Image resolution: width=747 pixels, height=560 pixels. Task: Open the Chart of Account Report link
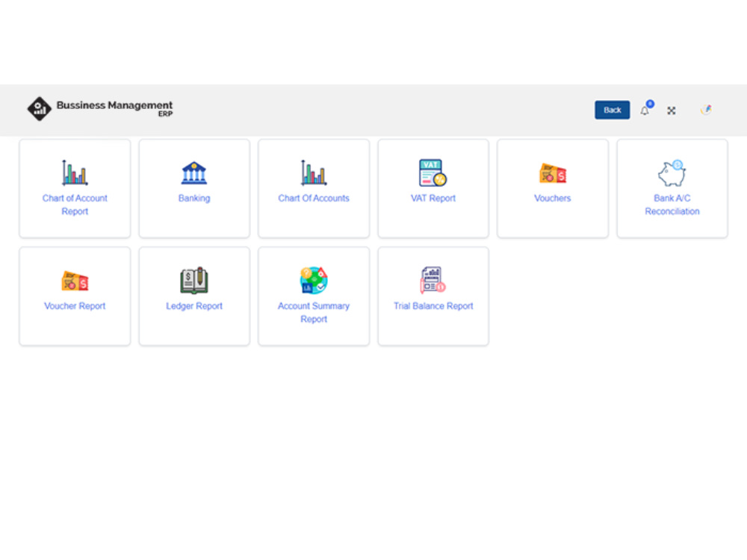pyautogui.click(x=75, y=205)
